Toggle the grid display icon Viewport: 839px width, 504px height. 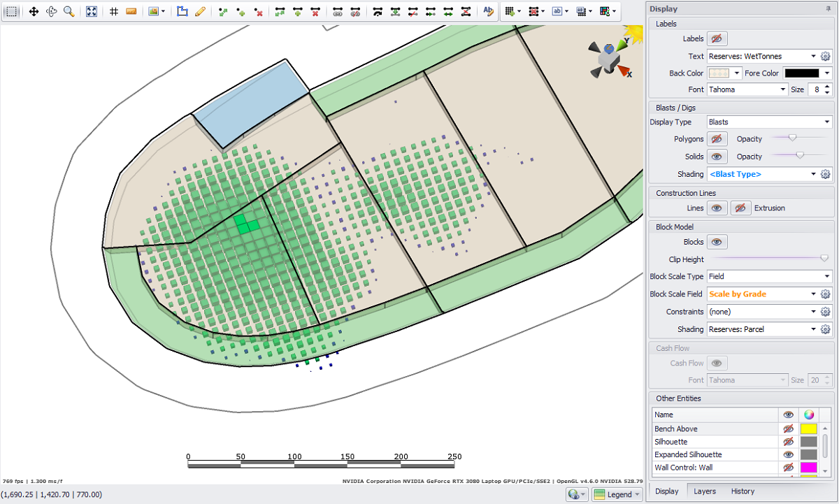click(114, 12)
